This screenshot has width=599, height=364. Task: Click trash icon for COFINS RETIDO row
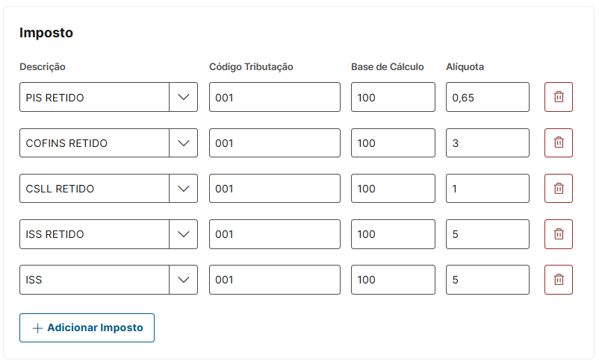tap(559, 142)
